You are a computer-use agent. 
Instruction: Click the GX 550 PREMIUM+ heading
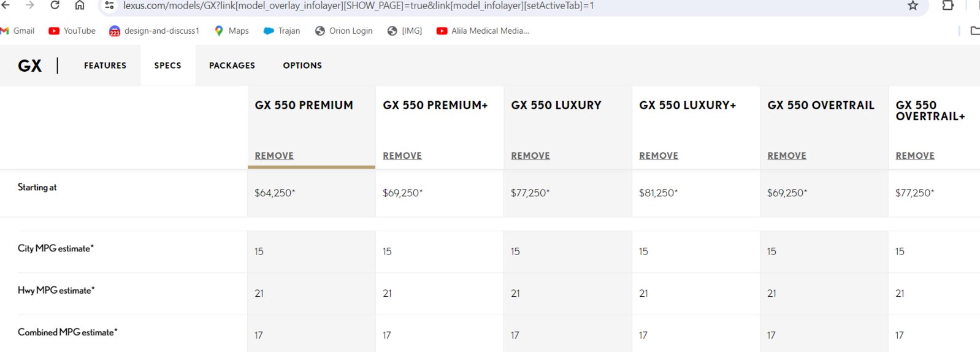(435, 105)
